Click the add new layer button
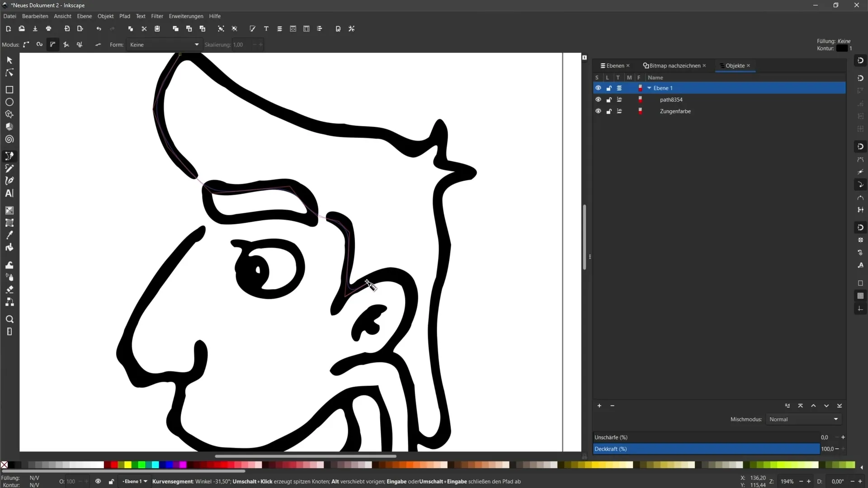The height and width of the screenshot is (488, 868). 599,406
